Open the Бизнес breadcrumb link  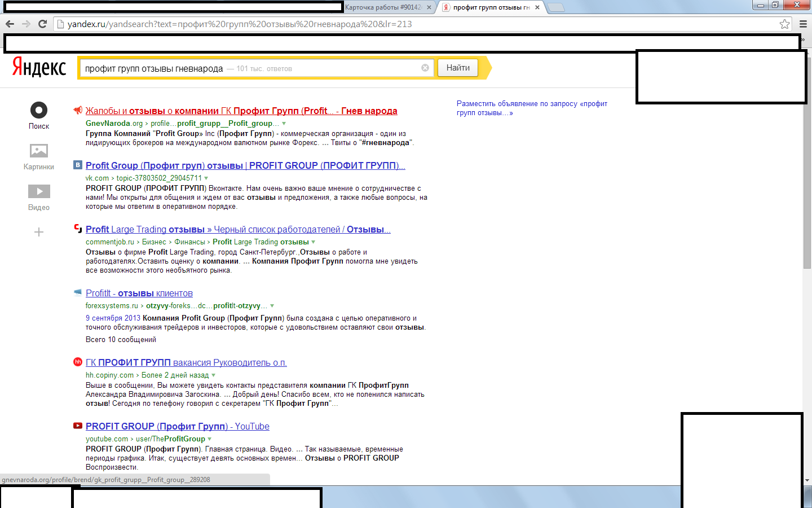(x=154, y=242)
